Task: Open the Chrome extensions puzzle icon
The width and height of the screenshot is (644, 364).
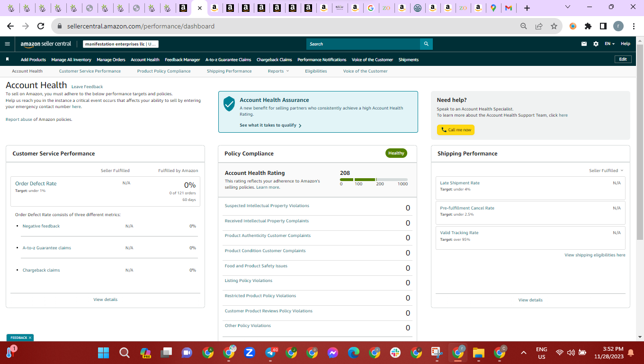Action: pyautogui.click(x=588, y=27)
